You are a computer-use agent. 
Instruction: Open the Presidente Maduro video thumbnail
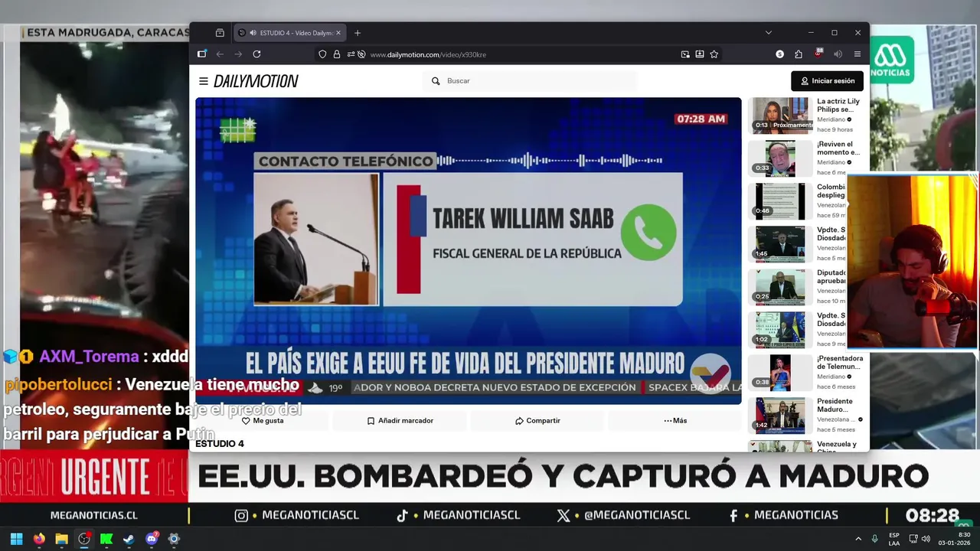click(x=780, y=416)
